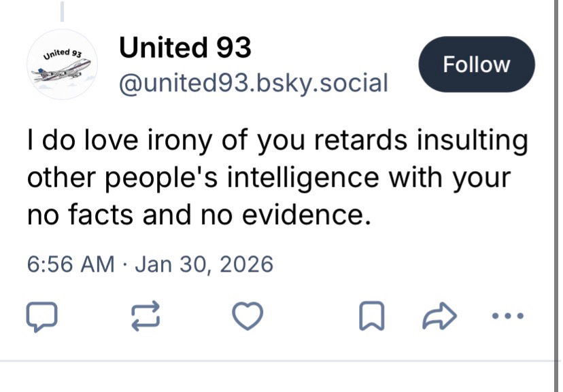This screenshot has height=392, width=563.
Task: Click the middle line of the post text
Action: coord(269,179)
